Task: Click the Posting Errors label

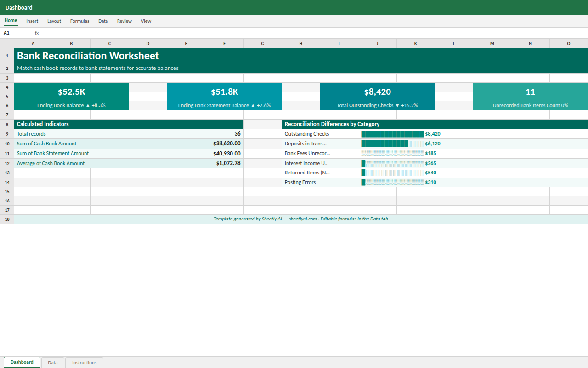Action: click(x=320, y=182)
